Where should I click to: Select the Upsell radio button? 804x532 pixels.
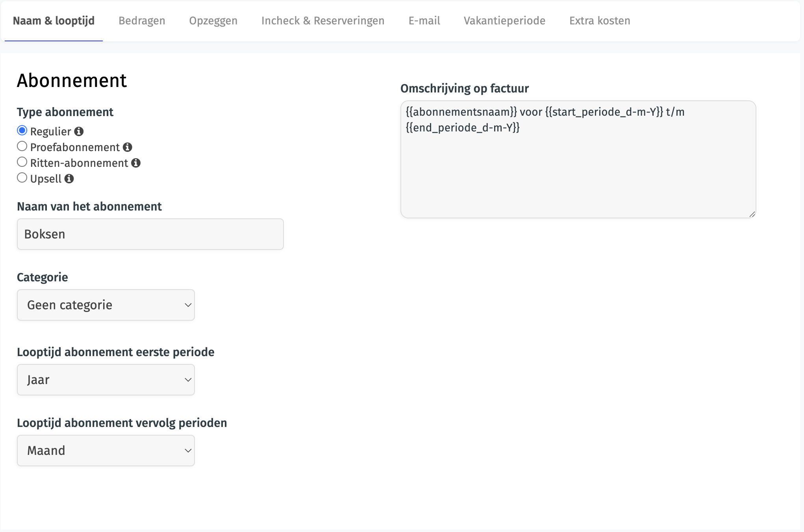coord(22,178)
